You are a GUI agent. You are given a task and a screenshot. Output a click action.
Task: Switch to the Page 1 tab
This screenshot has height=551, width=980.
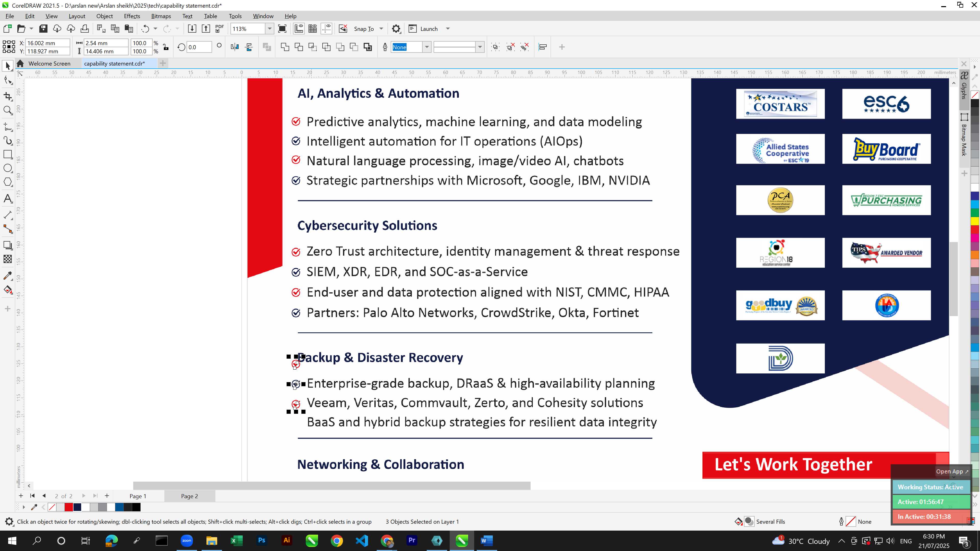(138, 496)
